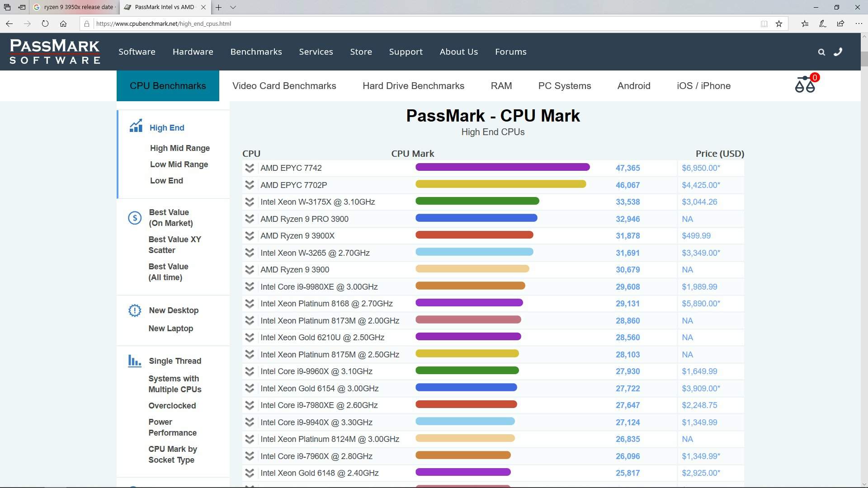Open the Low End sidebar link
Screen dimensions: 868x488
pos(166,181)
